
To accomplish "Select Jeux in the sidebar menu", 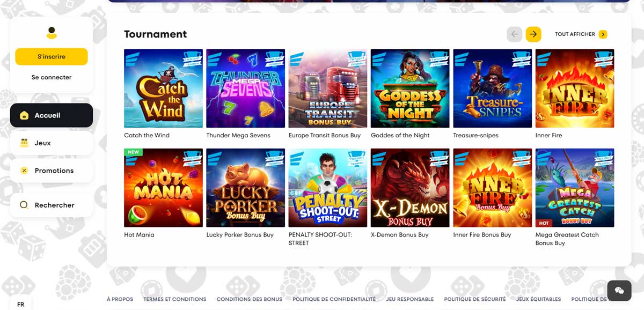I will point(52,143).
